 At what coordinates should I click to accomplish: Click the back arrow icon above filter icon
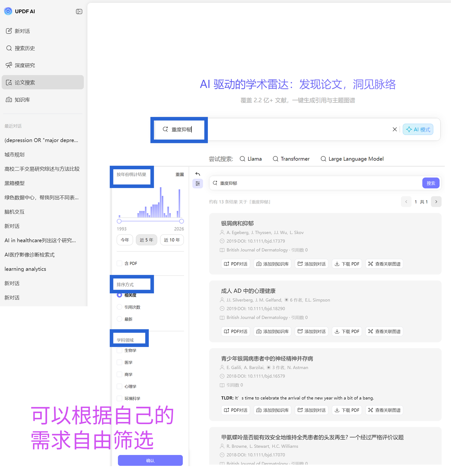pos(198,174)
